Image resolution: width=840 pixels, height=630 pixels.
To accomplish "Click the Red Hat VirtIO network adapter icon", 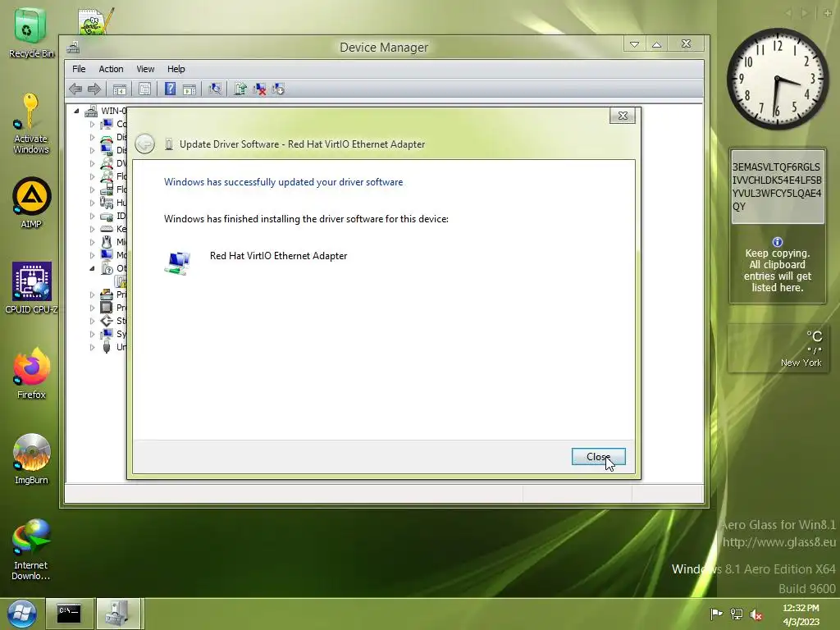I will pyautogui.click(x=178, y=263).
